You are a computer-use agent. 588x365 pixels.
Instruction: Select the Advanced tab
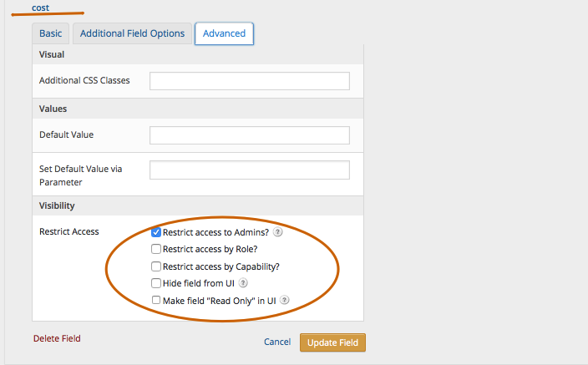coord(224,33)
